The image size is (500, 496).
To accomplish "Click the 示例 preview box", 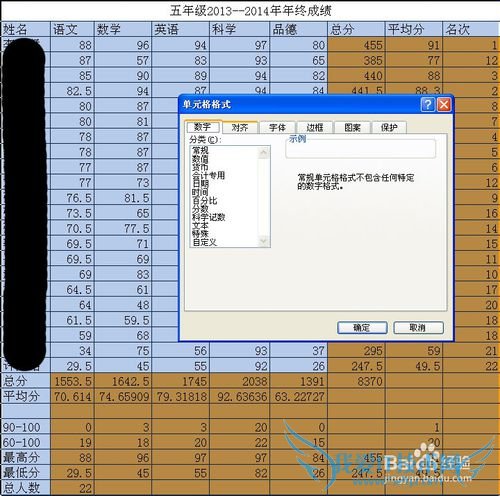I will [360, 149].
